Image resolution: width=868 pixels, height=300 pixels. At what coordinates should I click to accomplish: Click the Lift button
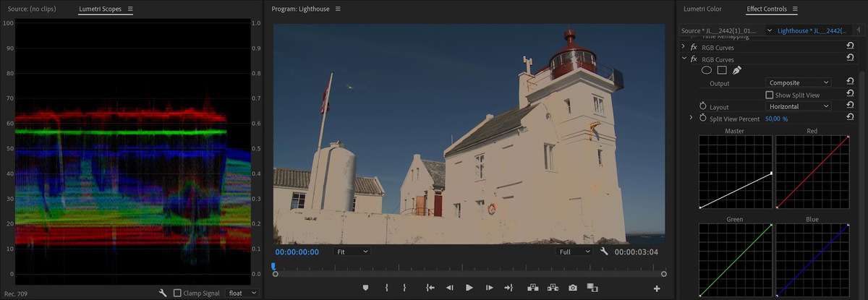pyautogui.click(x=533, y=288)
